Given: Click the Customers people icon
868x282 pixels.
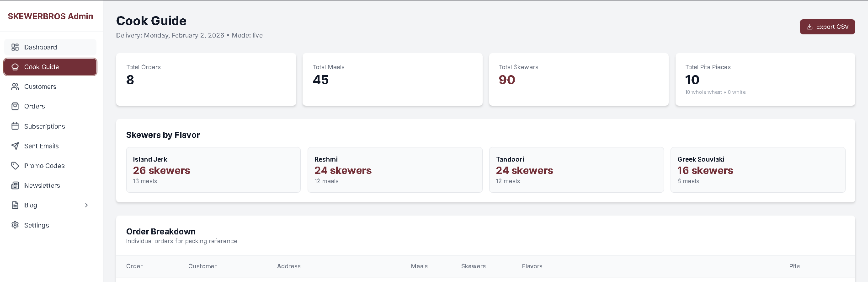Looking at the screenshot, I should [x=15, y=87].
